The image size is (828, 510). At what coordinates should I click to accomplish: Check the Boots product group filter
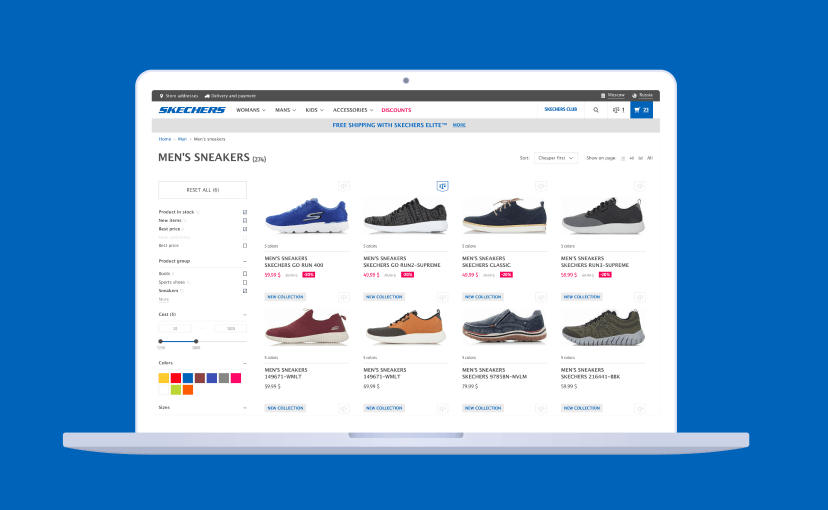click(x=245, y=273)
